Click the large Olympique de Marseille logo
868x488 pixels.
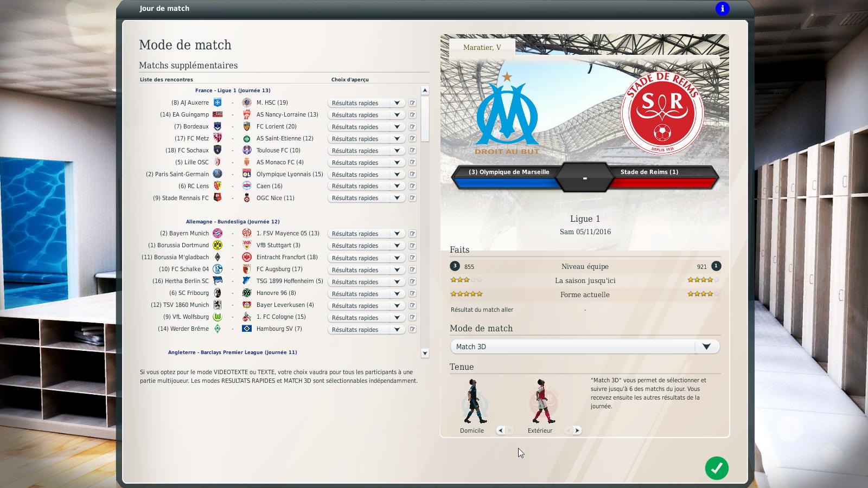[x=507, y=113]
